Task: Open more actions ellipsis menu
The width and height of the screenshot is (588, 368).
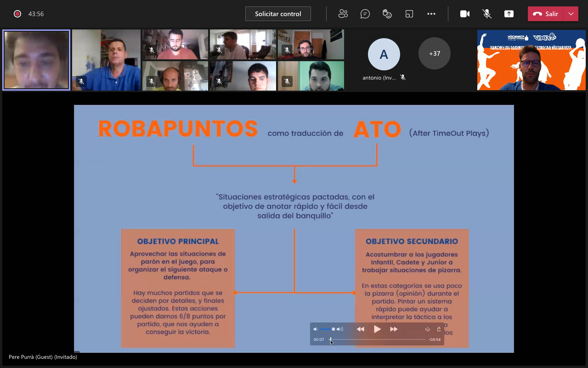Action: (431, 14)
